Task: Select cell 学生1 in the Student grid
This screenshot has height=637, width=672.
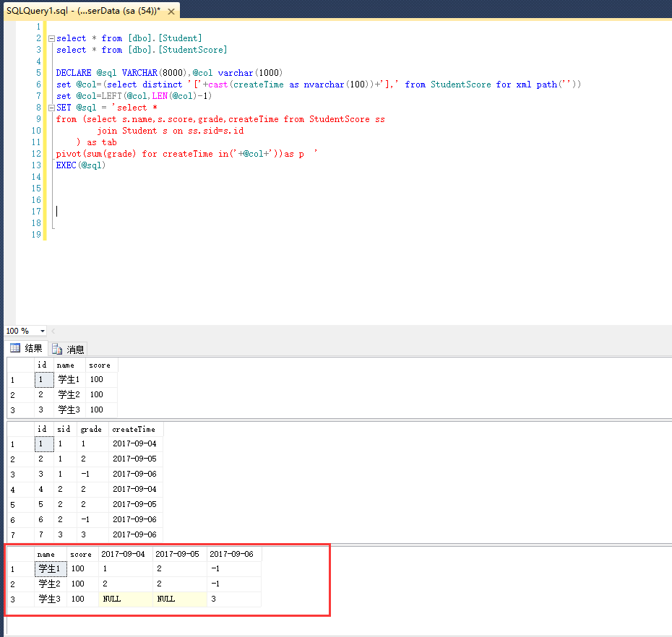Action: click(69, 380)
